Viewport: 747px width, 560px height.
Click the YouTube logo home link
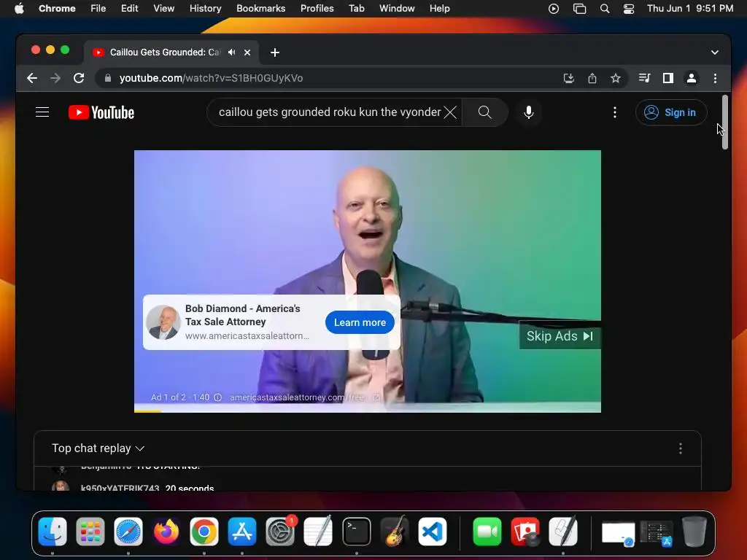tap(101, 112)
